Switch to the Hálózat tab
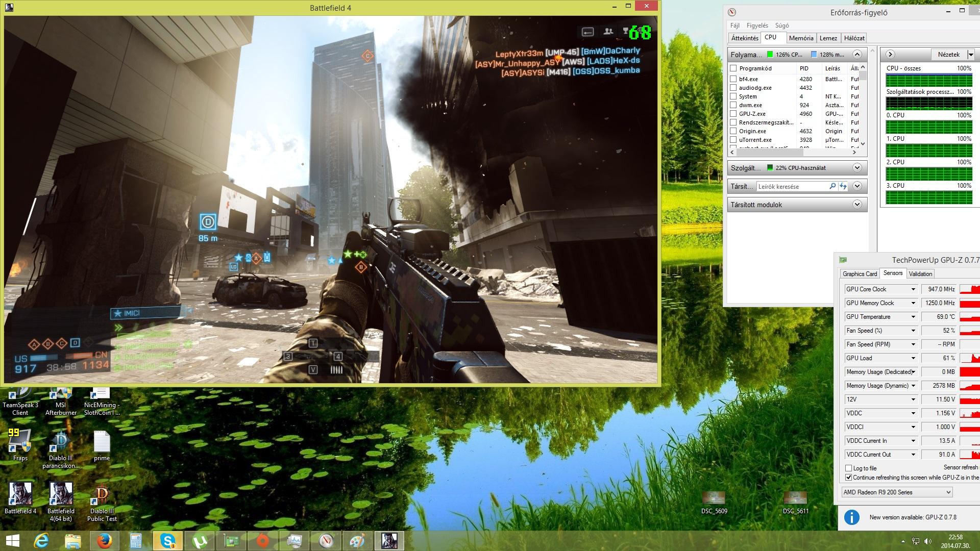980x551 pixels. 854,38
